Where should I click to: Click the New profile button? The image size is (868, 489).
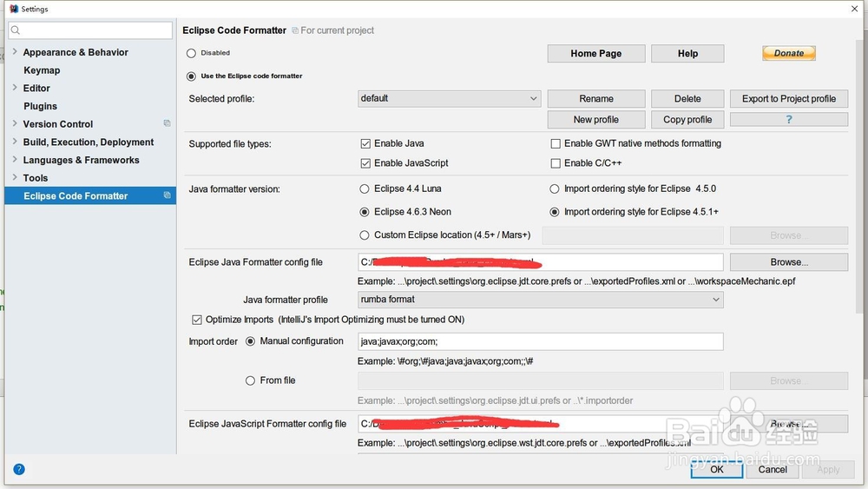pos(596,120)
